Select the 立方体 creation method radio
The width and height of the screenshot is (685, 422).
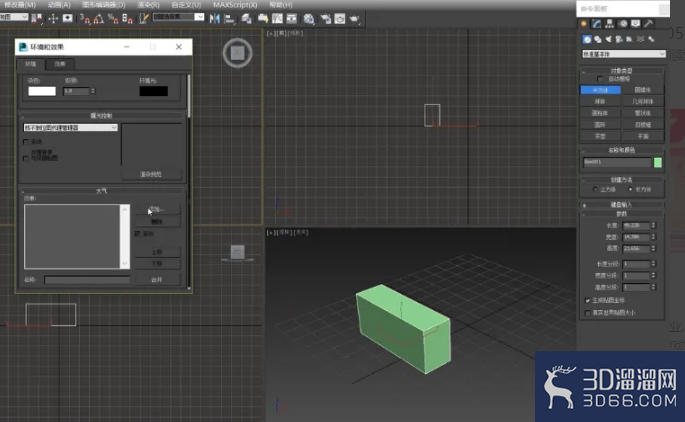[x=595, y=189]
